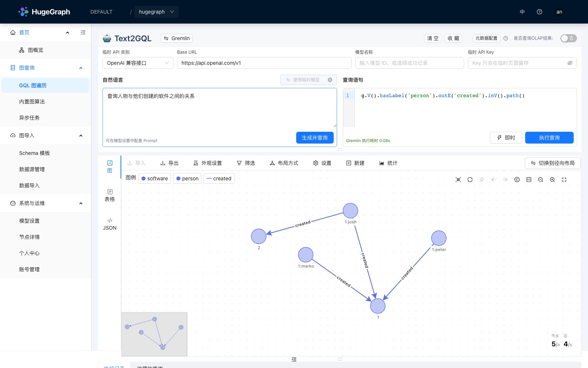Open the OpenAI 兼容接口 API type dropdown
The width and height of the screenshot is (588, 368).
click(x=138, y=63)
